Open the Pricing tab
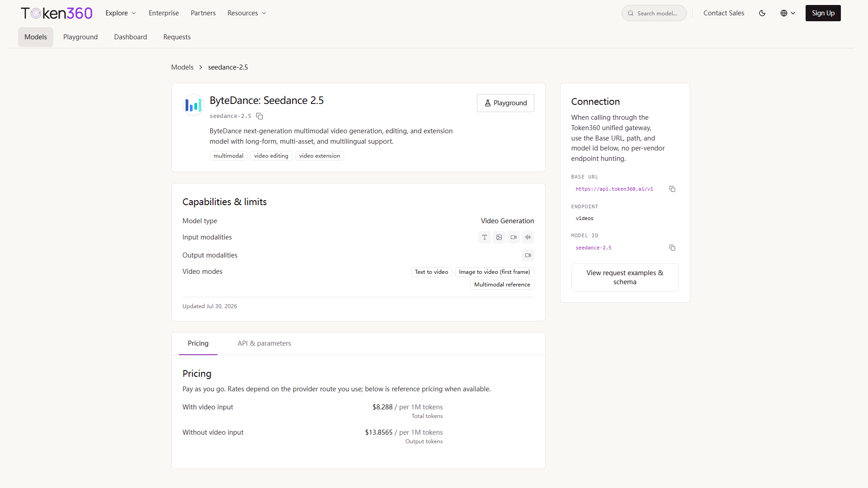The image size is (868, 488). tap(198, 343)
